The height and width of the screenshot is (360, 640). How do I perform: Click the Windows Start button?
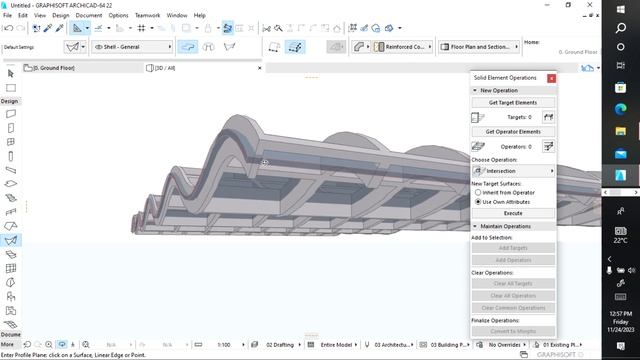(620, 9)
